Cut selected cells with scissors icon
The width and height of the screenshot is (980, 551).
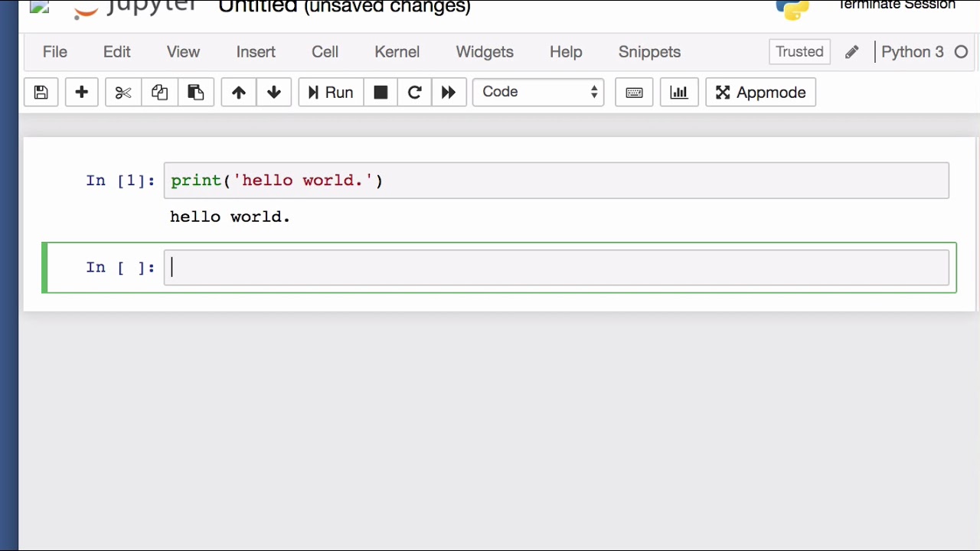[123, 93]
